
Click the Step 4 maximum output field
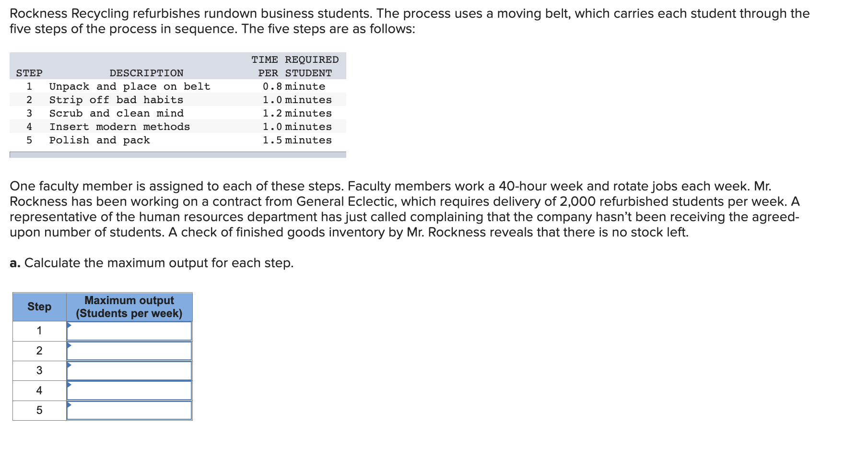(129, 390)
